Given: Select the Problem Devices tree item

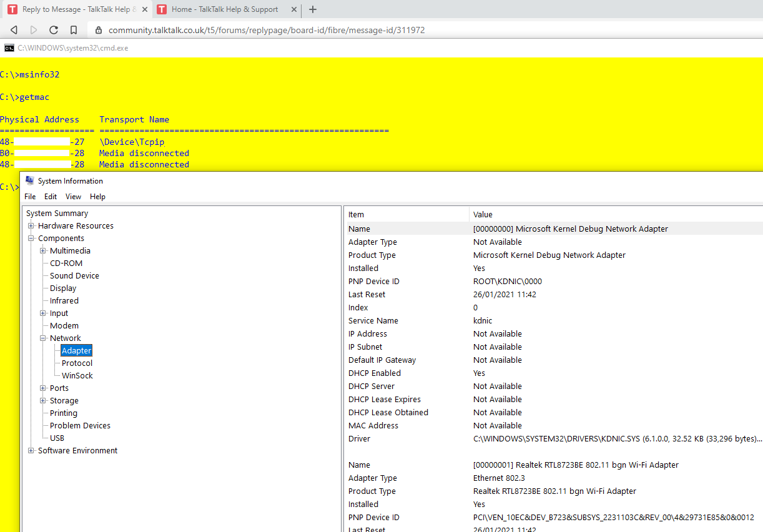Looking at the screenshot, I should point(80,426).
